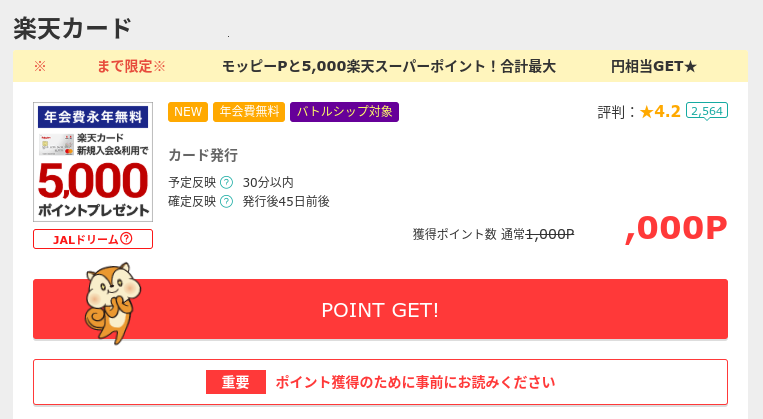Select the NEW tag

(x=188, y=112)
